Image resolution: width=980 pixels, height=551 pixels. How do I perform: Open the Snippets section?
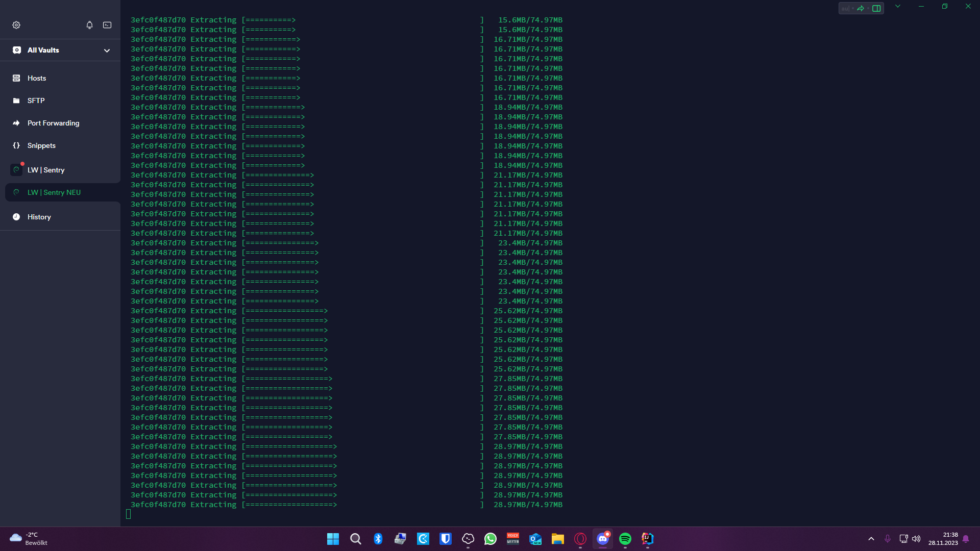pos(41,145)
